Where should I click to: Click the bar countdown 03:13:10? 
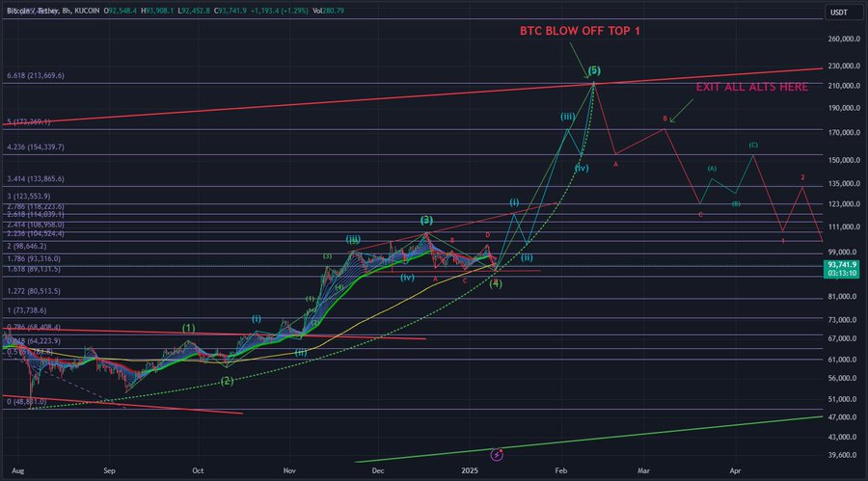point(842,273)
